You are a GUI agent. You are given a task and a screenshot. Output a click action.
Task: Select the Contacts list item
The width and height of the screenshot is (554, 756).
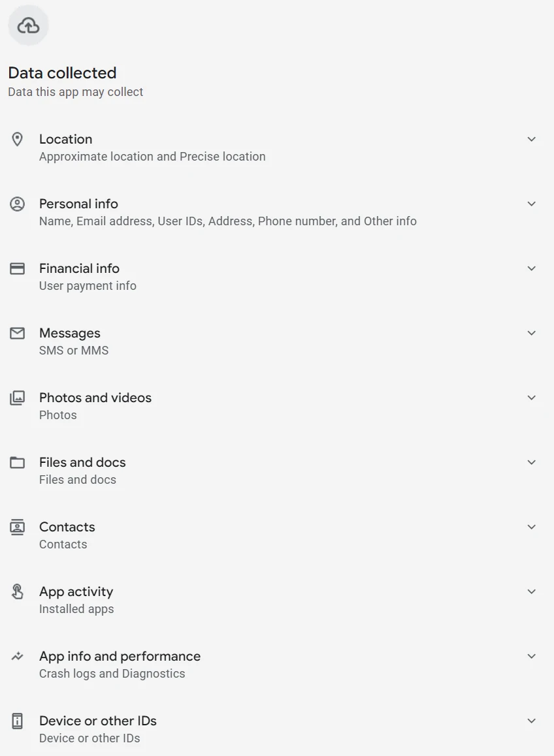pos(67,527)
